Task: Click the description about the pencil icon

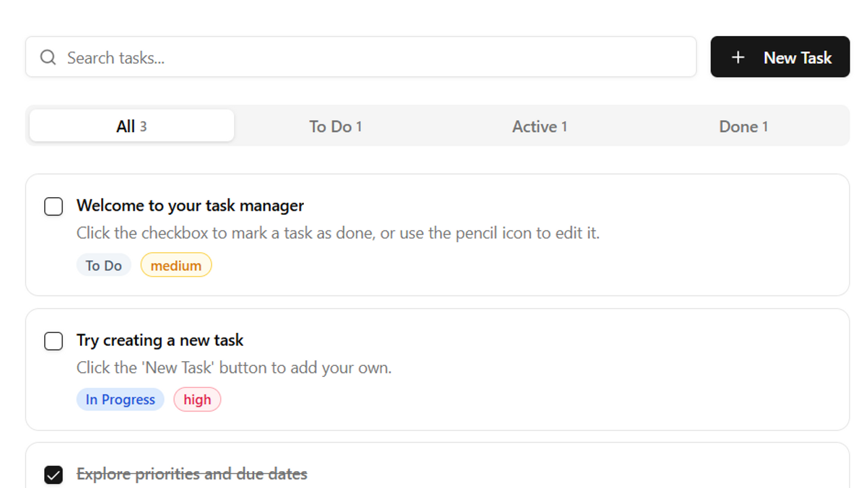Action: pos(338,233)
